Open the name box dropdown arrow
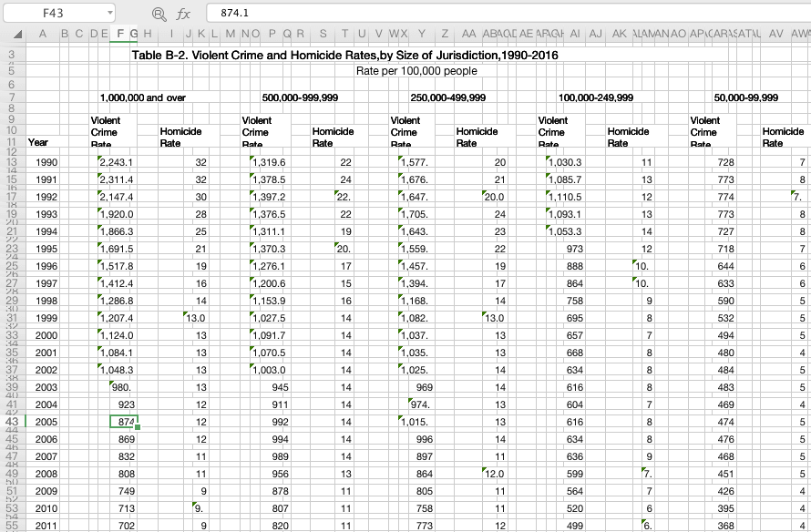Image resolution: width=811 pixels, height=532 pixels. 110,14
